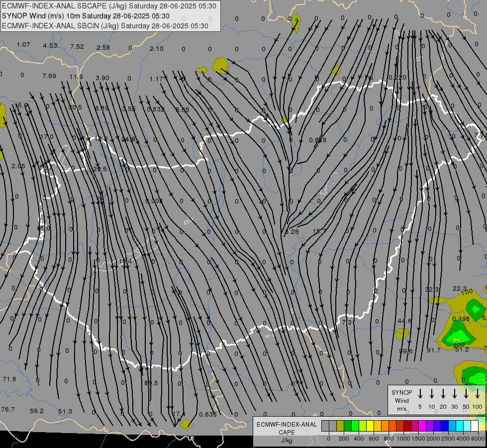487x448 pixels.
Task: Select the dark red CAPE swatch after 1000
Action: pyautogui.click(x=407, y=426)
